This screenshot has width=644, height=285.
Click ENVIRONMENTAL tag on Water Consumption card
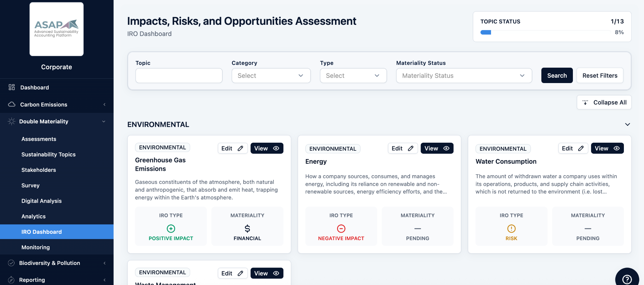coord(503,149)
